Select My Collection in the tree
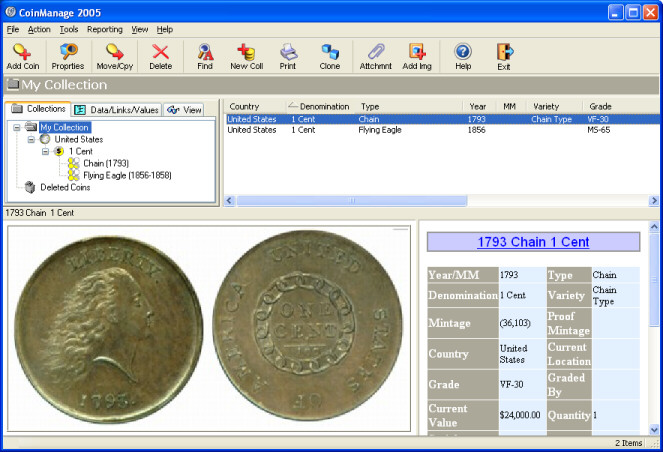663x452 pixels. point(64,127)
